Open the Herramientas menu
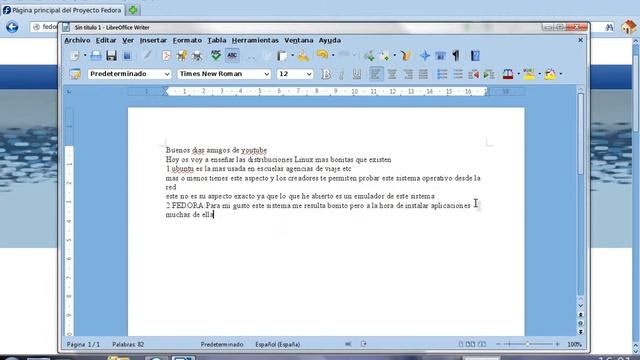This screenshot has width=640, height=360. (255, 40)
